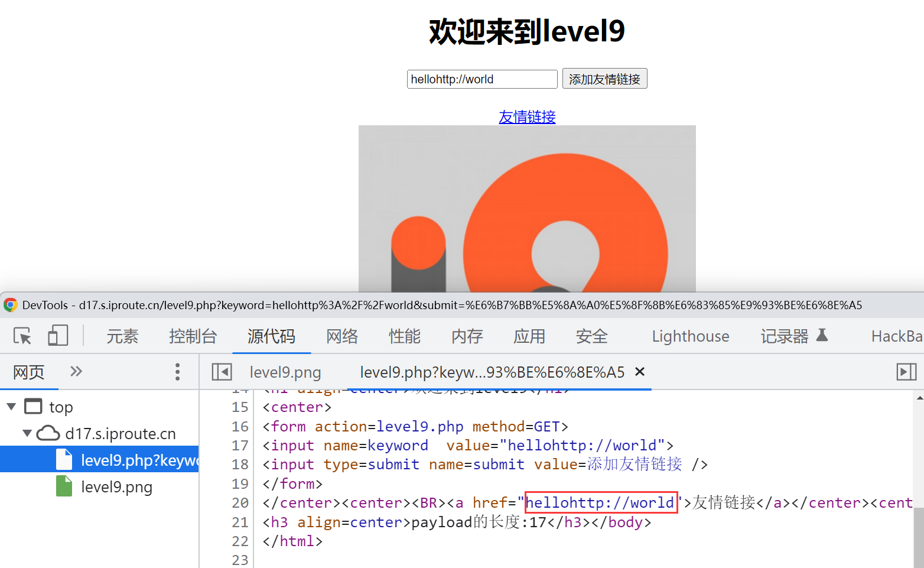Image resolution: width=924 pixels, height=568 pixels.
Task: Switch to the 控制台 tab
Action: click(193, 336)
